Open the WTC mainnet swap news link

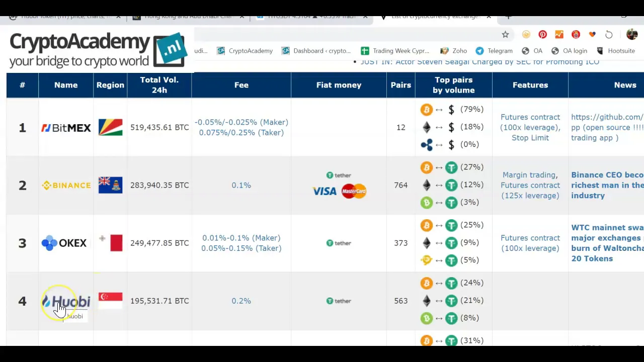[x=607, y=243]
